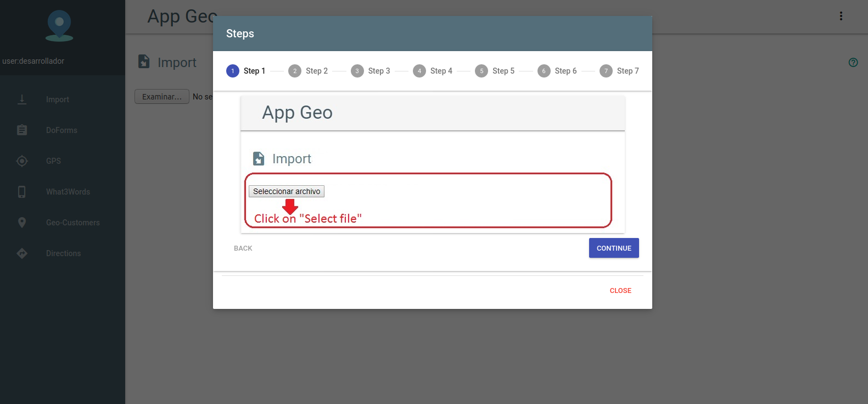This screenshot has height=404, width=868.
Task: Click the DoForms clipboard icon
Action: [22, 130]
